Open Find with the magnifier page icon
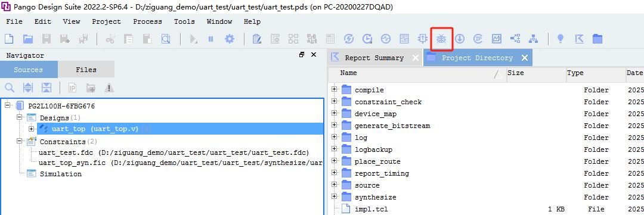The height and width of the screenshot is (215, 644). tap(166, 39)
